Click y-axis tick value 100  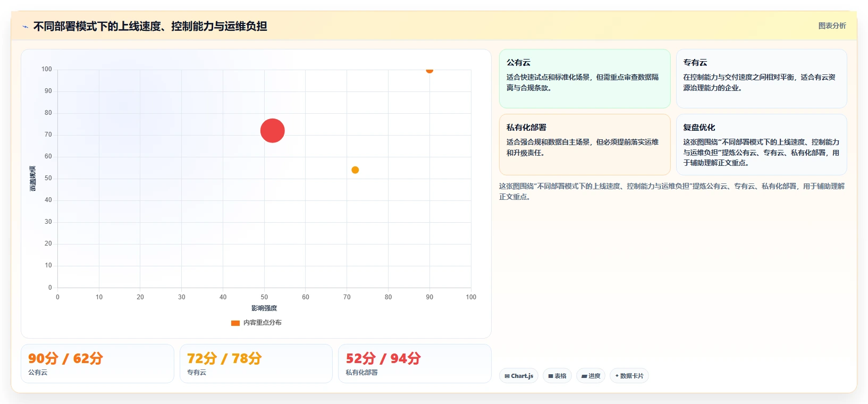click(47, 69)
